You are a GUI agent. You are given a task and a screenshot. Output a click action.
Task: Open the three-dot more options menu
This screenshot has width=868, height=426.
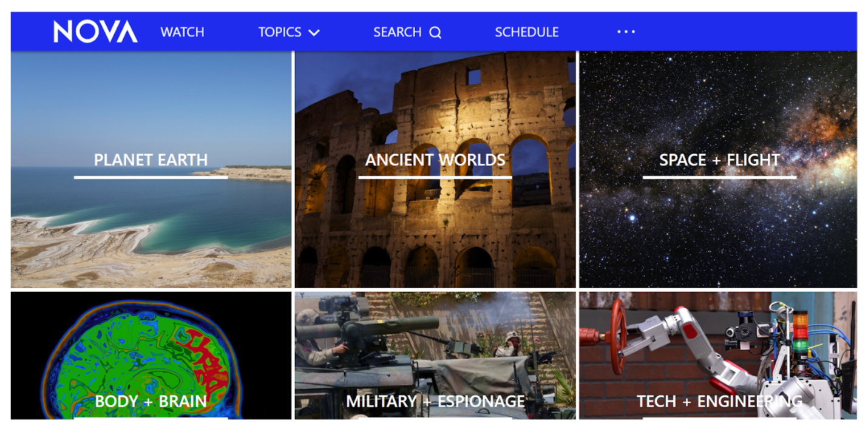(626, 32)
